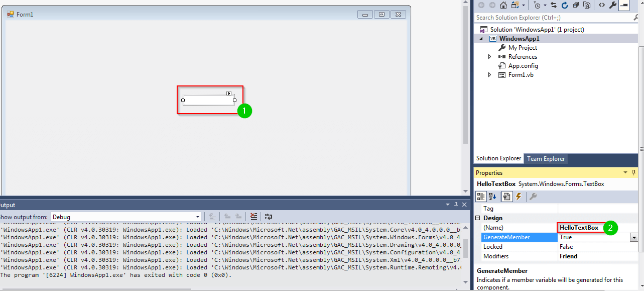Click the Search Solution Explorer field
The width and height of the screenshot is (644, 291).
pyautogui.click(x=552, y=18)
